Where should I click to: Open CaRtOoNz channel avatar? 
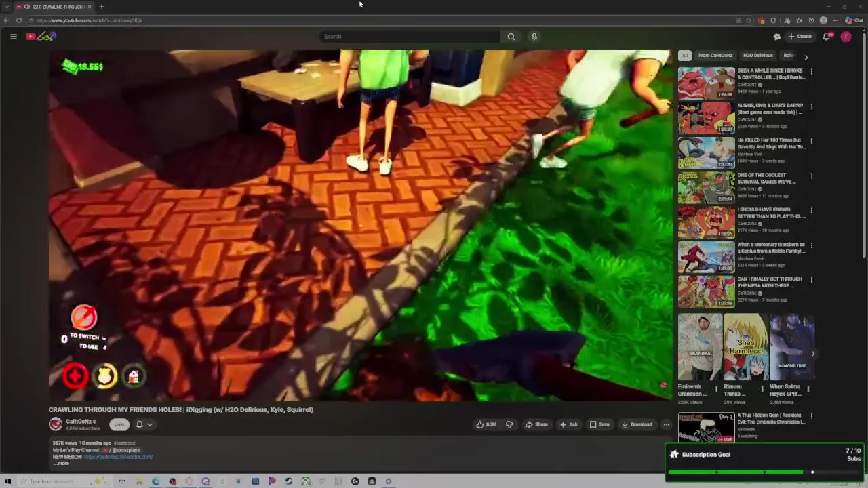tap(56, 424)
